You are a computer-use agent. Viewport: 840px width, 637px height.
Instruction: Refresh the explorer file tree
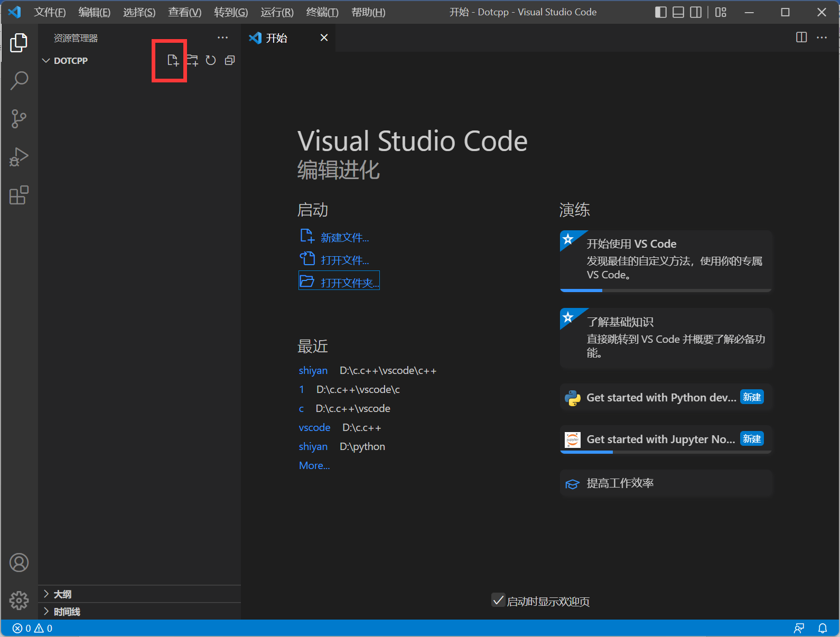[x=211, y=60]
